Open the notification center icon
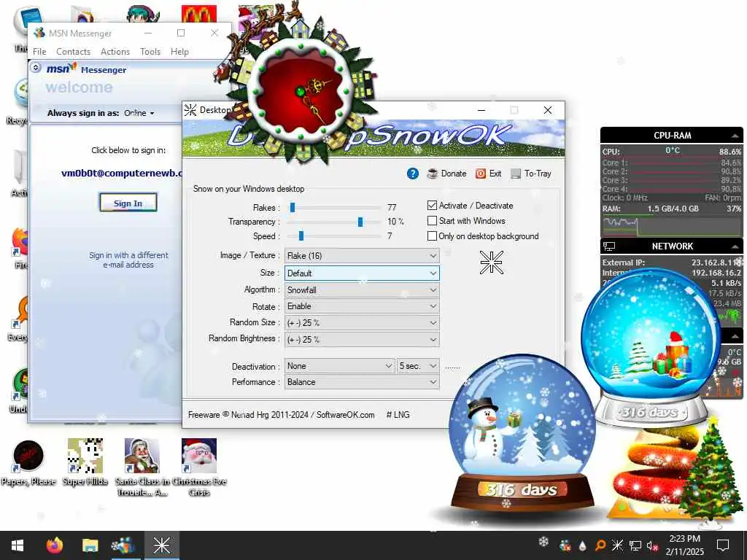The image size is (747, 560). click(723, 545)
